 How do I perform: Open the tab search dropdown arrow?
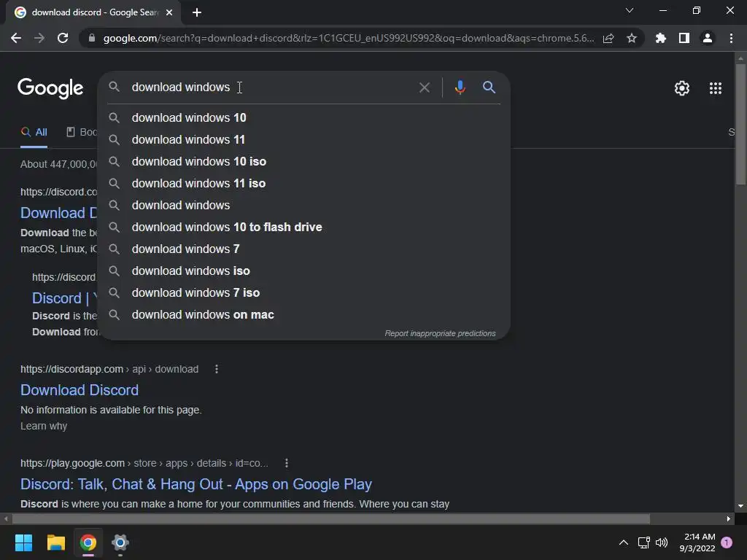tap(630, 10)
